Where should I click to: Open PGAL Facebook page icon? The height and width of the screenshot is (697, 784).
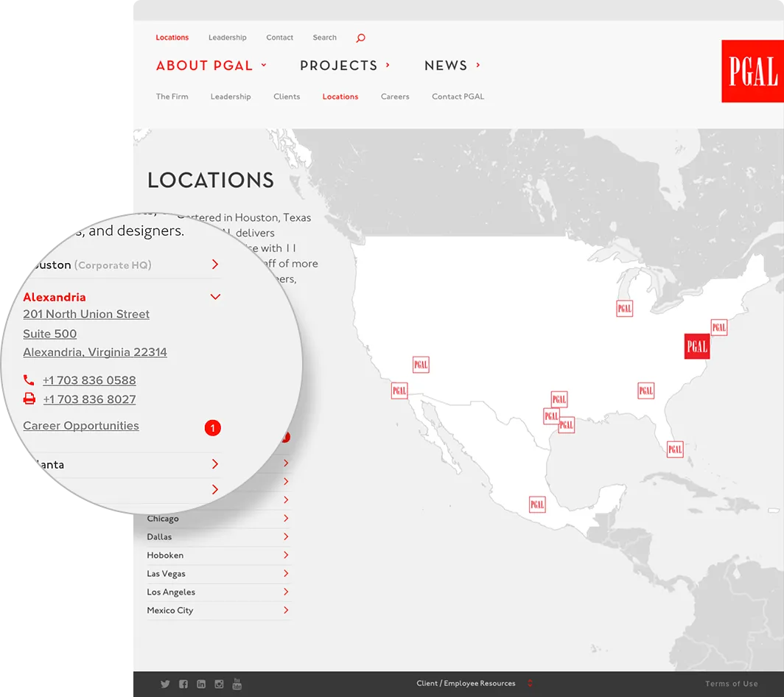183,684
